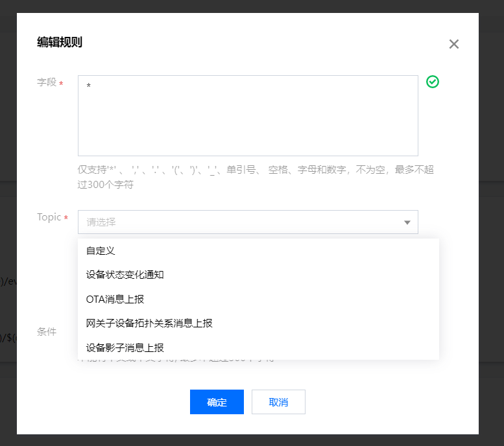Click the green validation checkmark icon
The height and width of the screenshot is (446, 504).
pos(432,82)
